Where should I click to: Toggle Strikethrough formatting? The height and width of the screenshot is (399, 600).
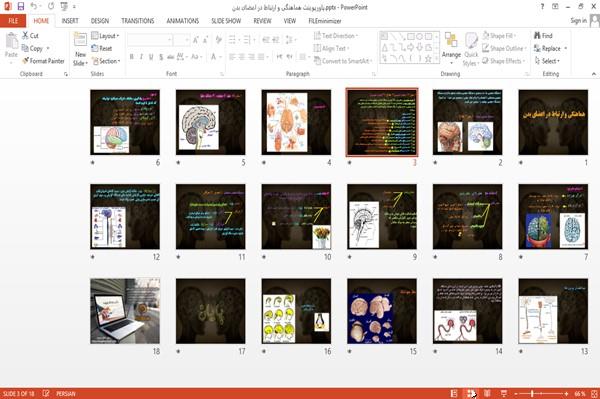(x=171, y=57)
